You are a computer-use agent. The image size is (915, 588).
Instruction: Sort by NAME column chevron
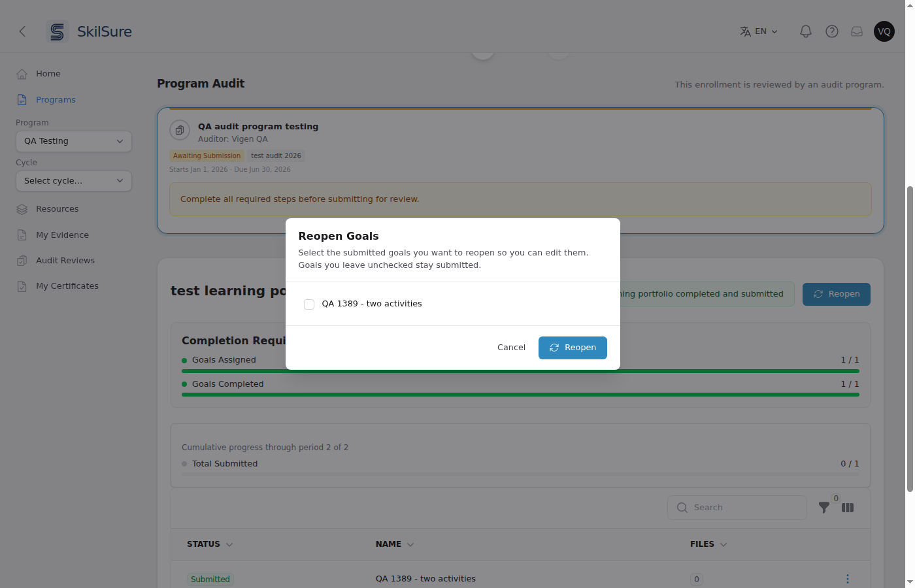[410, 544]
